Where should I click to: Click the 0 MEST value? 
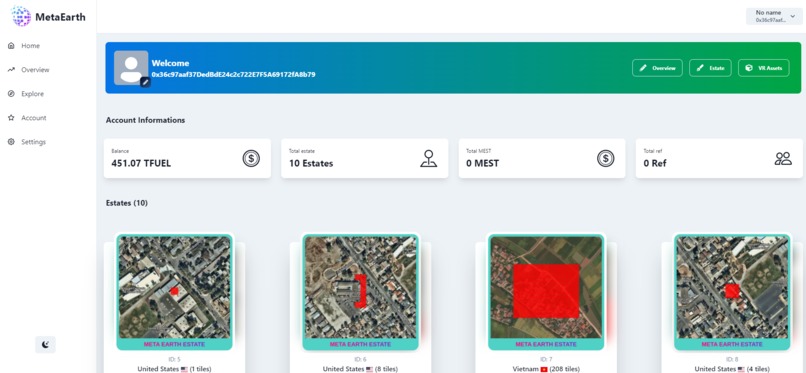(x=483, y=164)
